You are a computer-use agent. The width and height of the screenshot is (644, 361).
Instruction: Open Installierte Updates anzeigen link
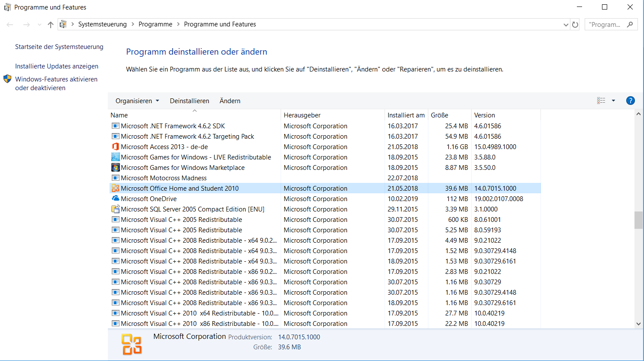click(x=57, y=66)
